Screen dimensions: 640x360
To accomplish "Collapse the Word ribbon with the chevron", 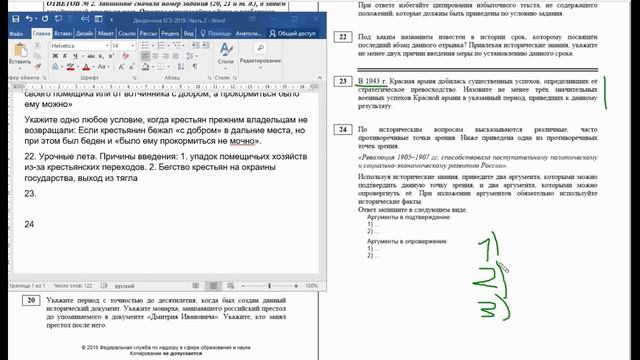I will tap(320, 77).
